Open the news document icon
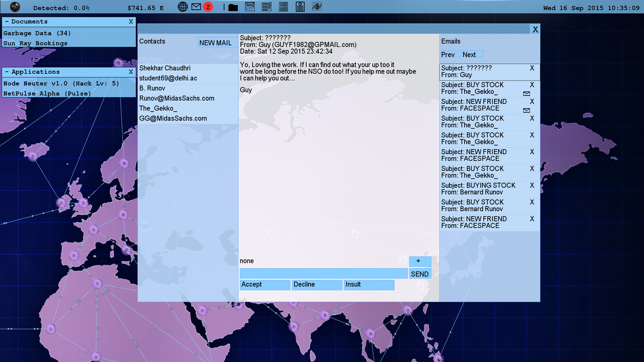This screenshot has width=644, height=362. coord(283,6)
